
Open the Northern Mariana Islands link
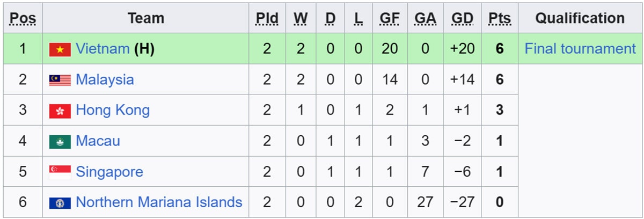pos(159,202)
